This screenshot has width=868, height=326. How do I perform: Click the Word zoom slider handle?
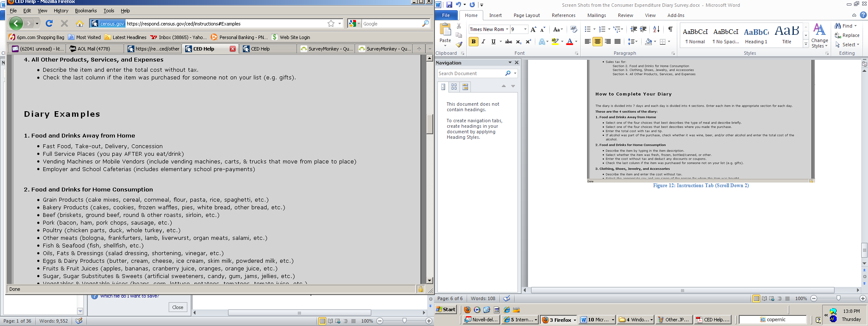pyautogui.click(x=838, y=298)
